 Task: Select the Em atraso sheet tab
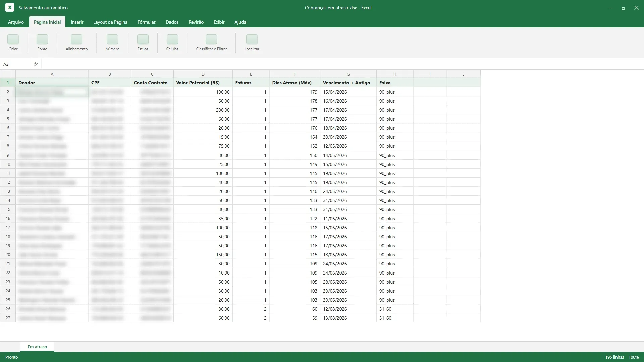[37, 347]
